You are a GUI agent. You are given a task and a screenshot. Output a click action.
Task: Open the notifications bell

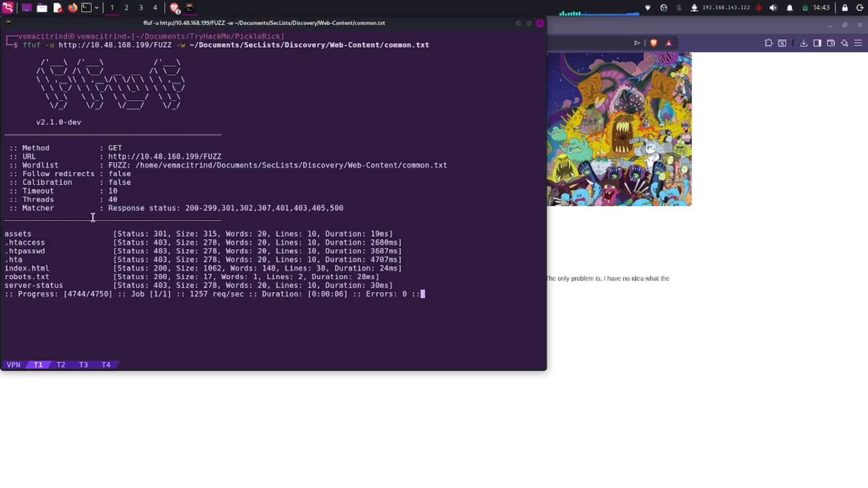(790, 8)
